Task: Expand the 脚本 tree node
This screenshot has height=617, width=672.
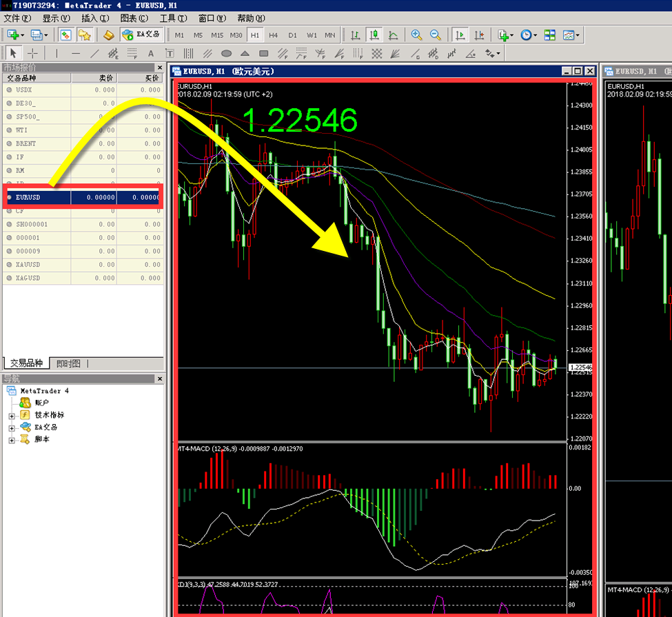Action: [12, 440]
